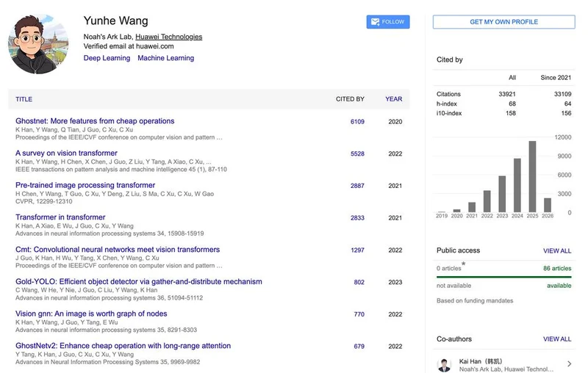
Task: Expand Kai Han co-author chevron arrow
Action: [x=570, y=364]
